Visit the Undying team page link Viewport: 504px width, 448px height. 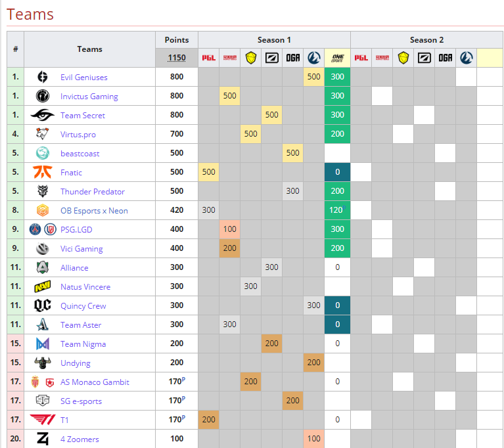click(75, 363)
